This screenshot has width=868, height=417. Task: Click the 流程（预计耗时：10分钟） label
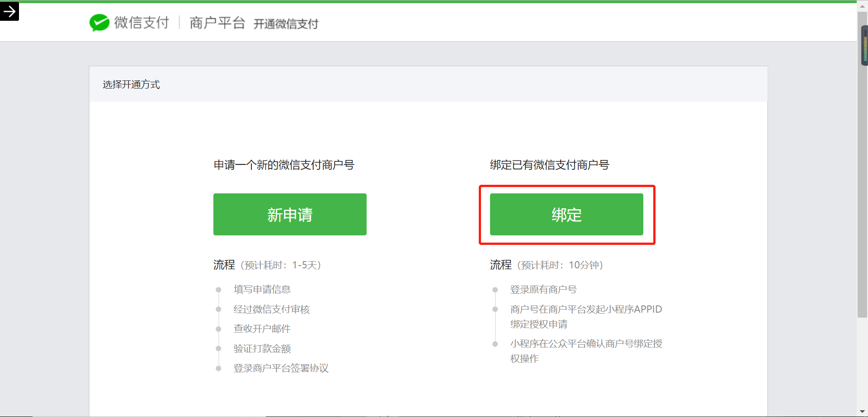[x=546, y=265]
